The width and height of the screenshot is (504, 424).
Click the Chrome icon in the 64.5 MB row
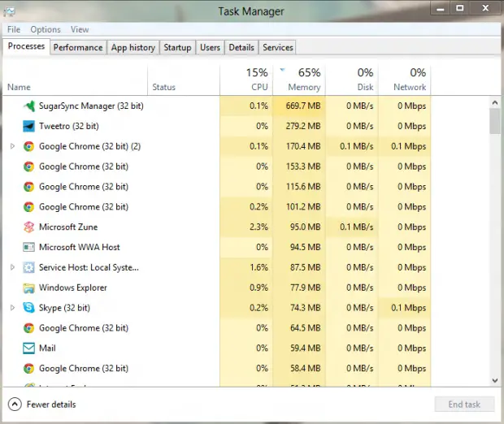tap(29, 328)
